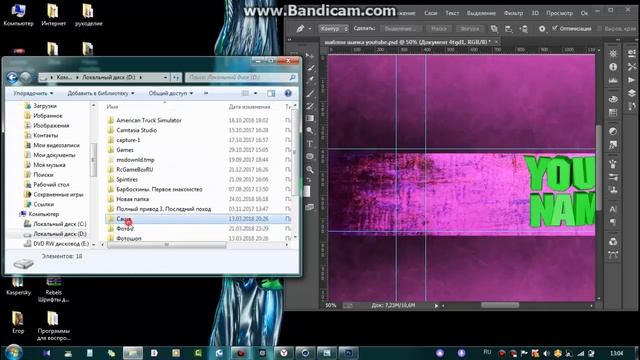The height and width of the screenshot is (360, 640).
Task: Click the Маска button in options bar
Action: [x=439, y=29]
